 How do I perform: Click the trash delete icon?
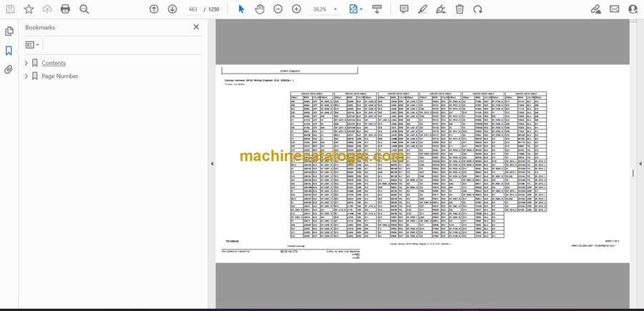coord(459,9)
